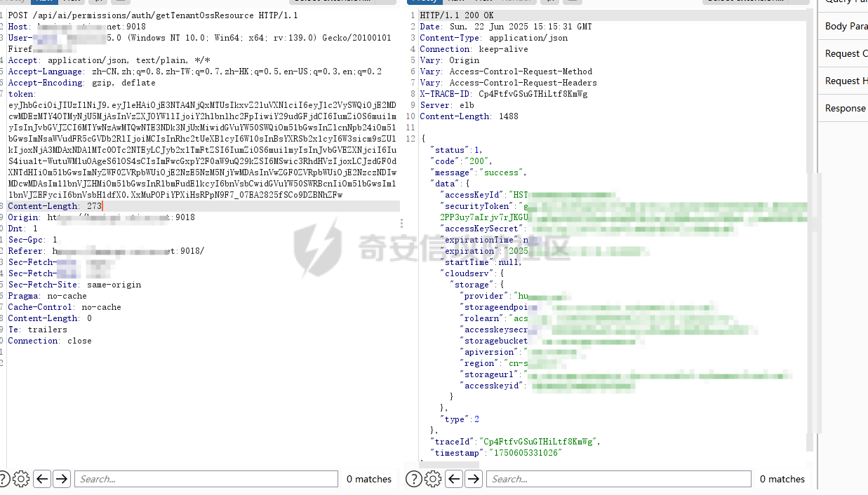Viewport: 868px width, 495px height.
Task: Click the Content-Length: 273 request line
Action: pyautogui.click(x=55, y=206)
